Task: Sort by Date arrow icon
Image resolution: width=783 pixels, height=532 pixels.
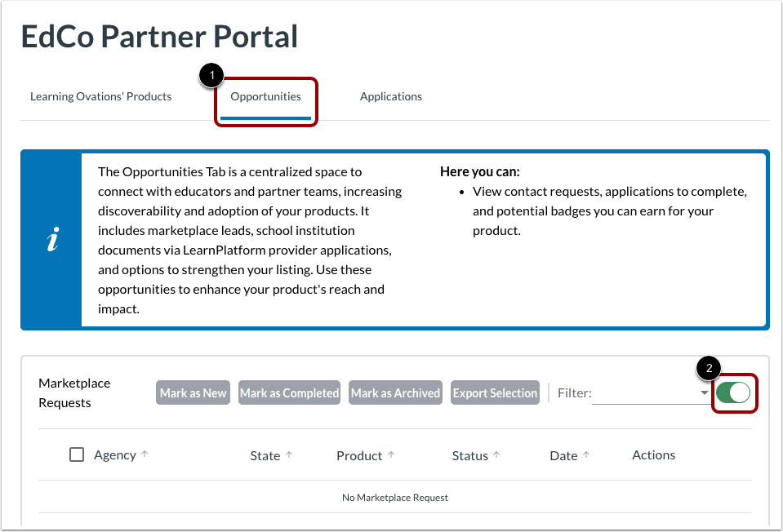Action: point(586,454)
